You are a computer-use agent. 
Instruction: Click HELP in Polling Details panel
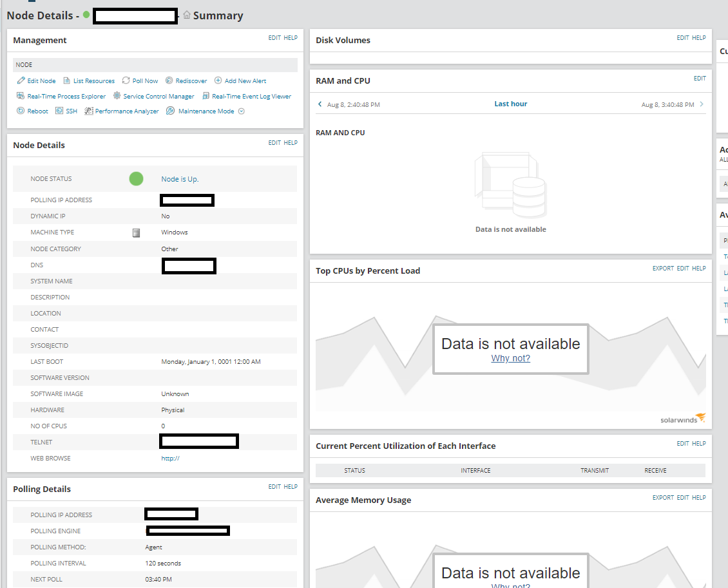click(x=291, y=486)
